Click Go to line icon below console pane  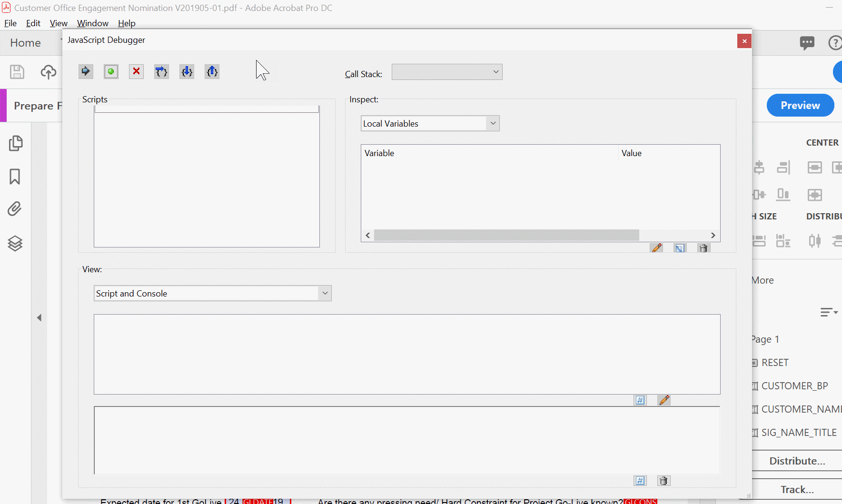point(640,481)
